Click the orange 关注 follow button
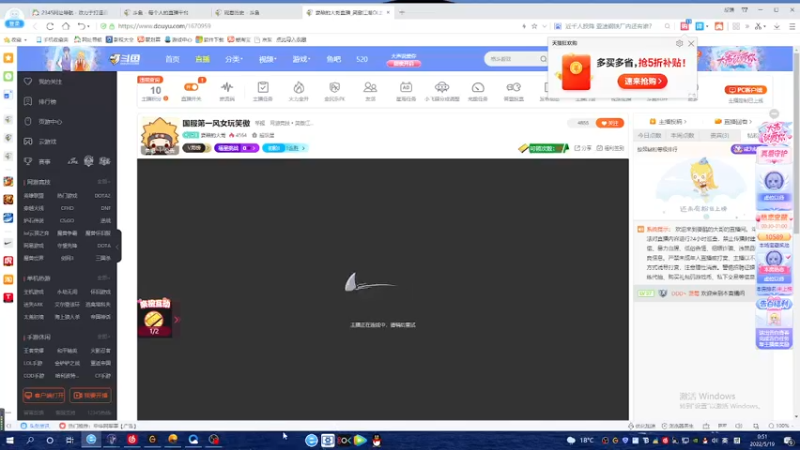The height and width of the screenshot is (450, 800). [x=610, y=123]
